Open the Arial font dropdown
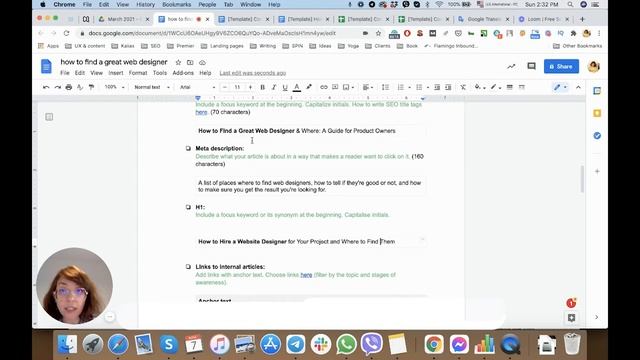The image size is (640, 360). coord(197,87)
